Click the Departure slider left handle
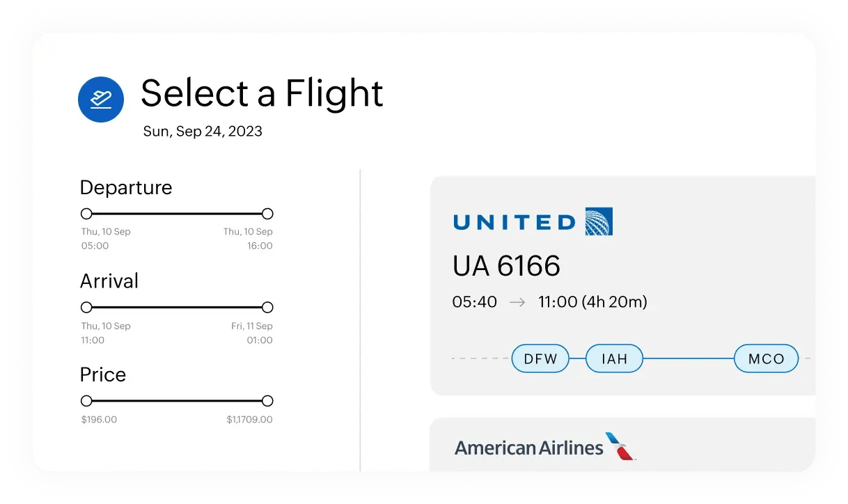 pos(86,214)
